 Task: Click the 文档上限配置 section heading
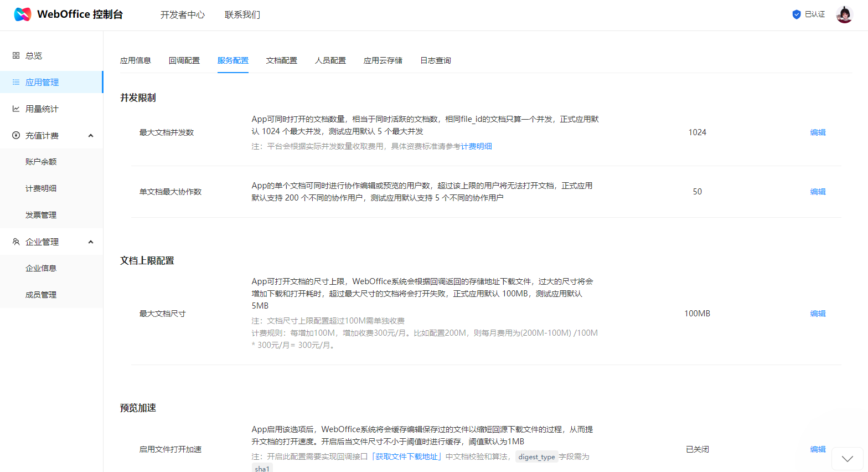coord(147,260)
